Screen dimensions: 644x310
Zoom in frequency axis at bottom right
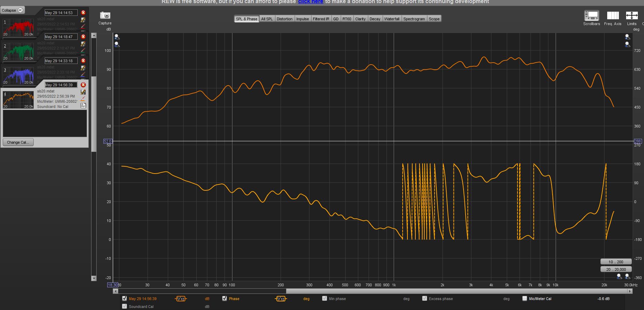(627, 276)
